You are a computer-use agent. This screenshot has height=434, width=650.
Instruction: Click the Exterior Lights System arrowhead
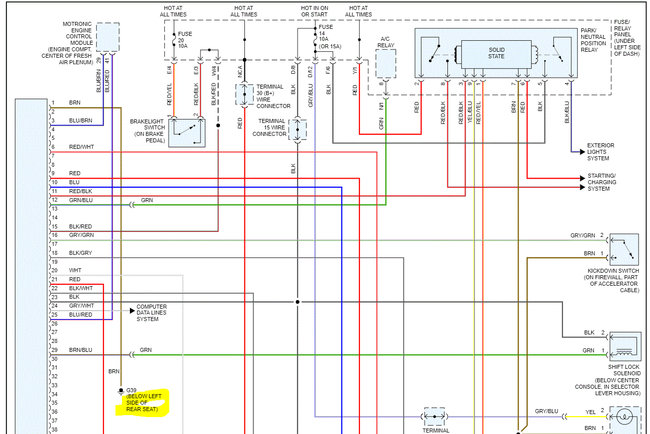[582, 152]
